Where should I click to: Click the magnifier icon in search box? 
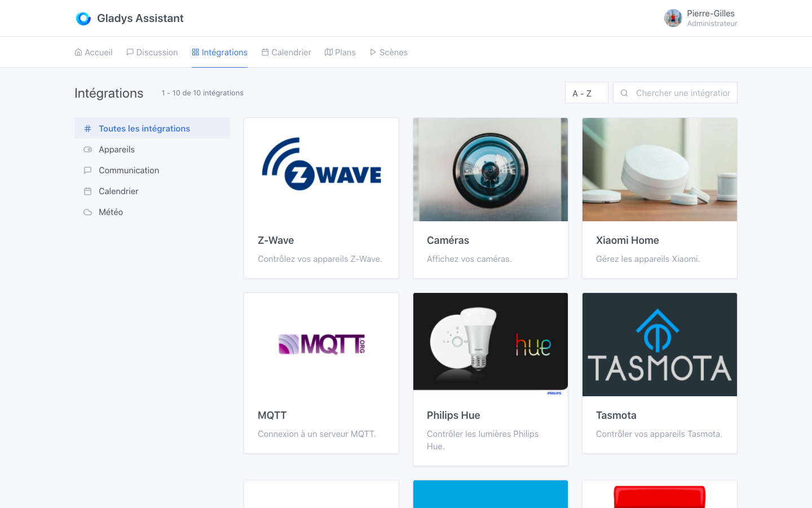pos(624,93)
